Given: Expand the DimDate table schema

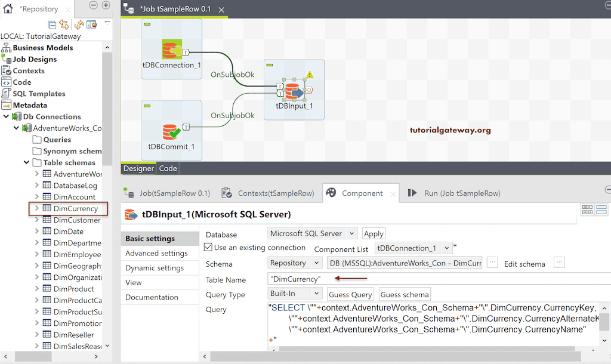Looking at the screenshot, I should (x=36, y=231).
